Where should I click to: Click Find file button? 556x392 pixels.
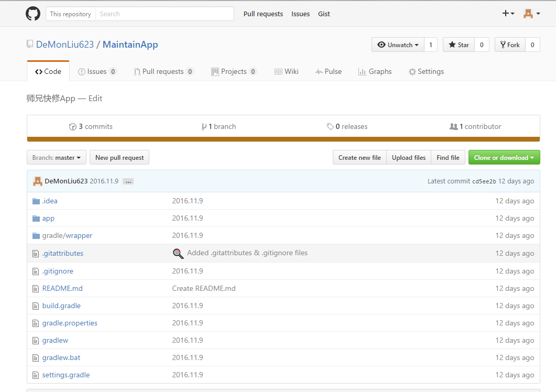click(448, 158)
